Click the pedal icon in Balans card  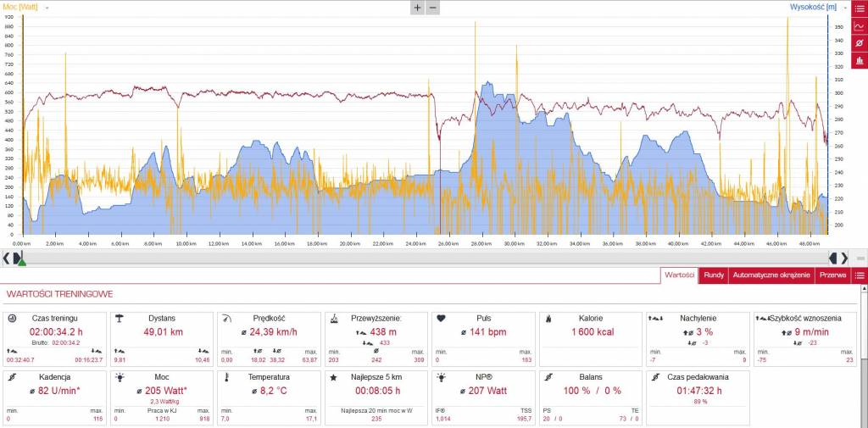[x=548, y=377]
